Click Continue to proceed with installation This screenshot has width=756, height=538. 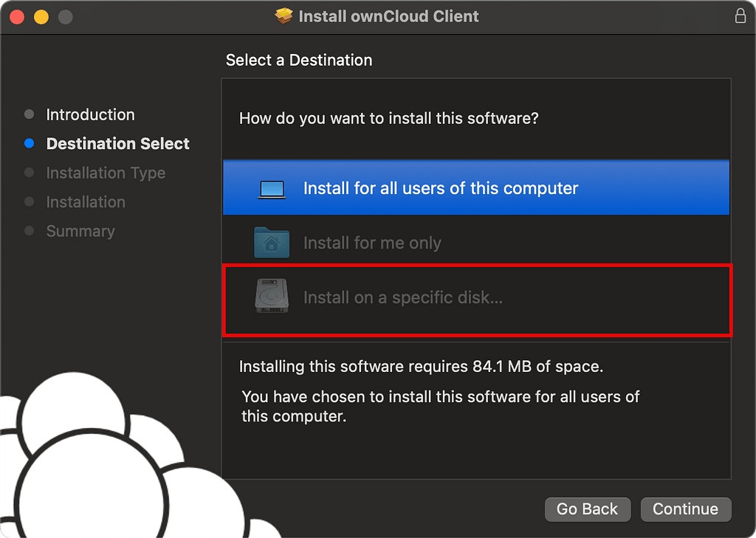(685, 509)
